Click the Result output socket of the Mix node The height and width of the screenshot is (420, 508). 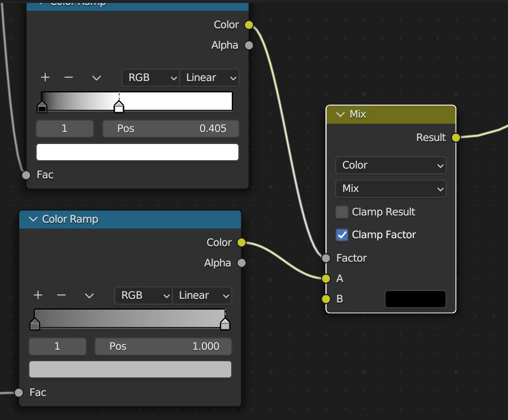coord(456,137)
